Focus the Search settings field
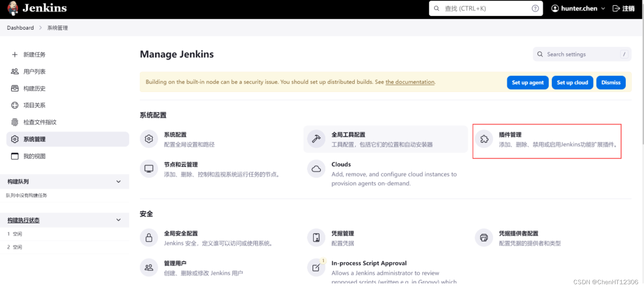The width and height of the screenshot is (644, 288). click(582, 54)
